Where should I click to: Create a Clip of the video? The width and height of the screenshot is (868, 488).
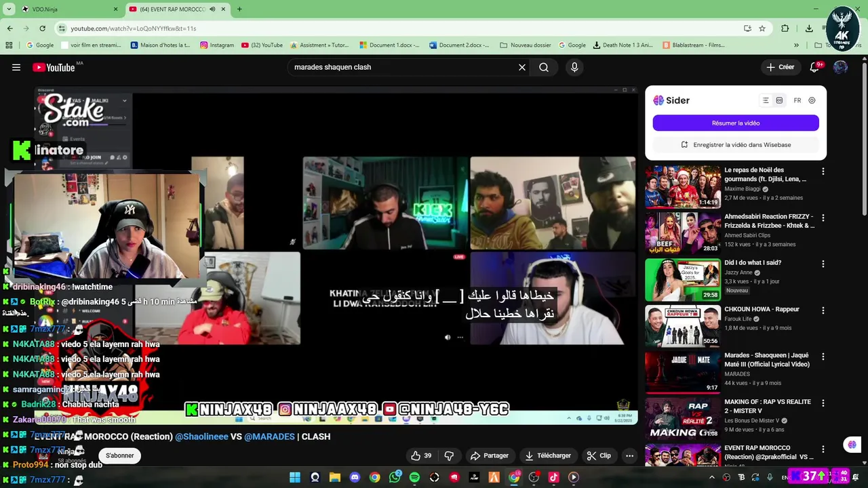point(599,455)
